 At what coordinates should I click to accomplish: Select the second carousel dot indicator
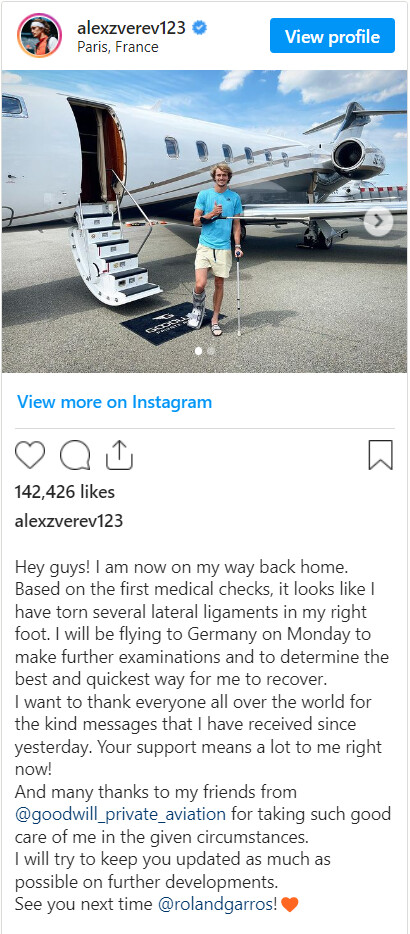coord(210,351)
